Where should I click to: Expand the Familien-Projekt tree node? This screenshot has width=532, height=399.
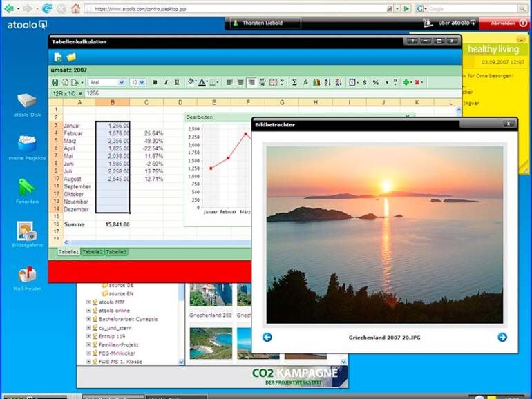[88, 344]
